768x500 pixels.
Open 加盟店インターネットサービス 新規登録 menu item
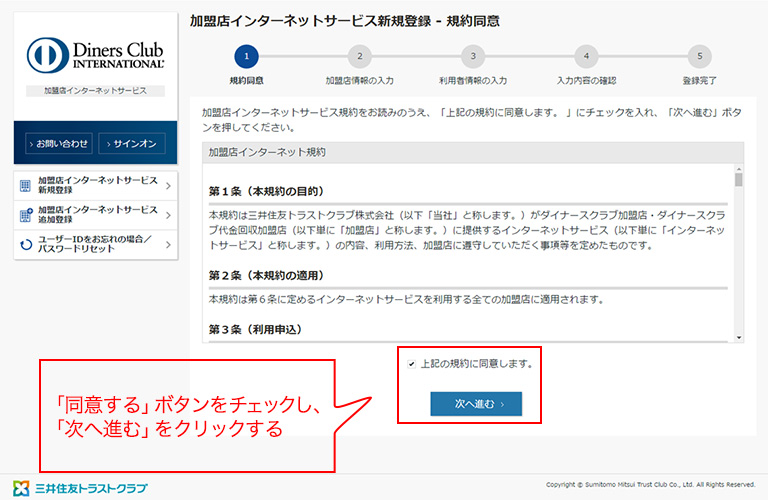click(x=97, y=186)
